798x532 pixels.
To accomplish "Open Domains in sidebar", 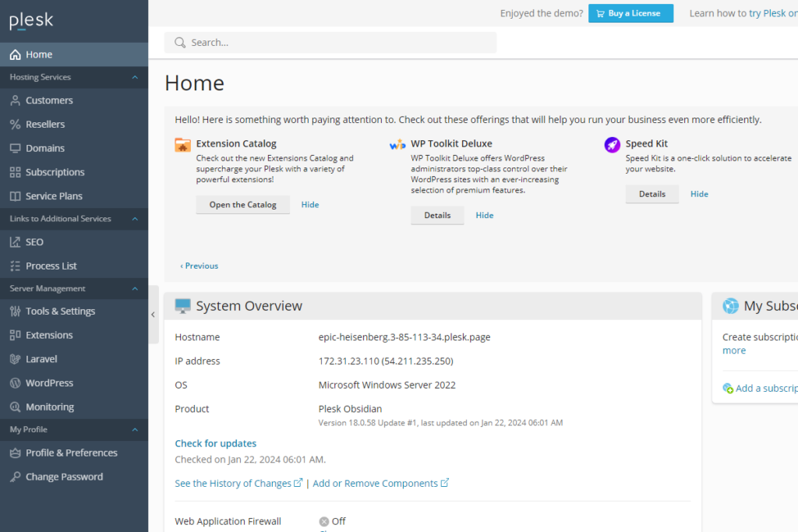I will pos(74,148).
